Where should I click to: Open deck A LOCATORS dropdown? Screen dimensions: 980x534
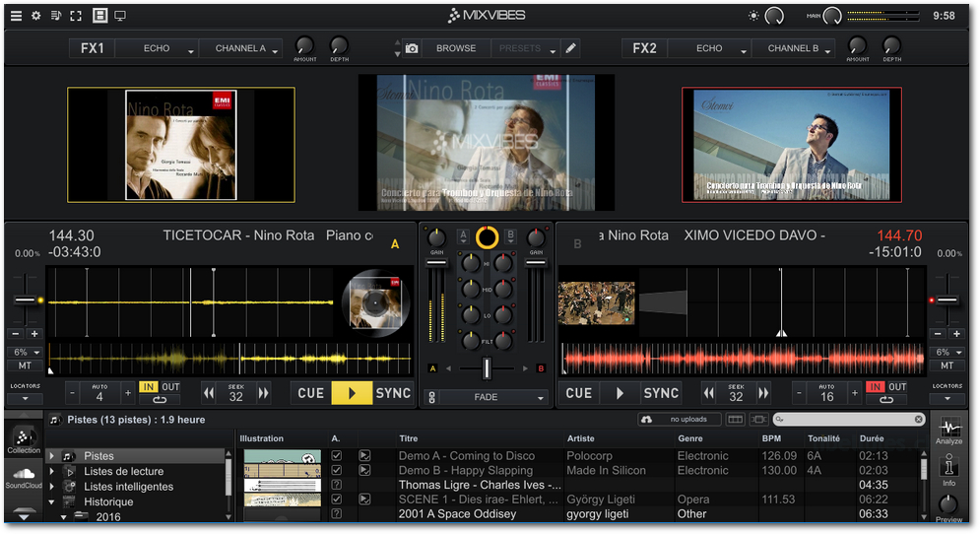click(25, 398)
